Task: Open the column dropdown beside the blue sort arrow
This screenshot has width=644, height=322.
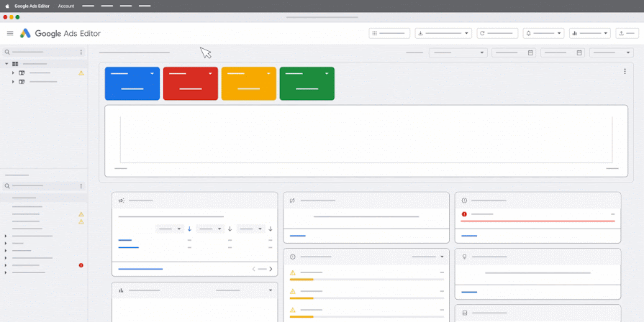Action: coord(170,229)
